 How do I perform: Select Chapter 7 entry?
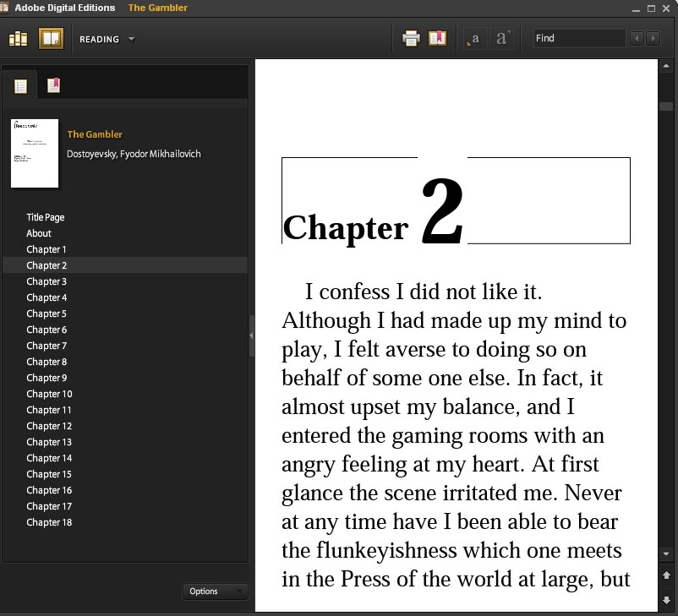click(x=46, y=346)
